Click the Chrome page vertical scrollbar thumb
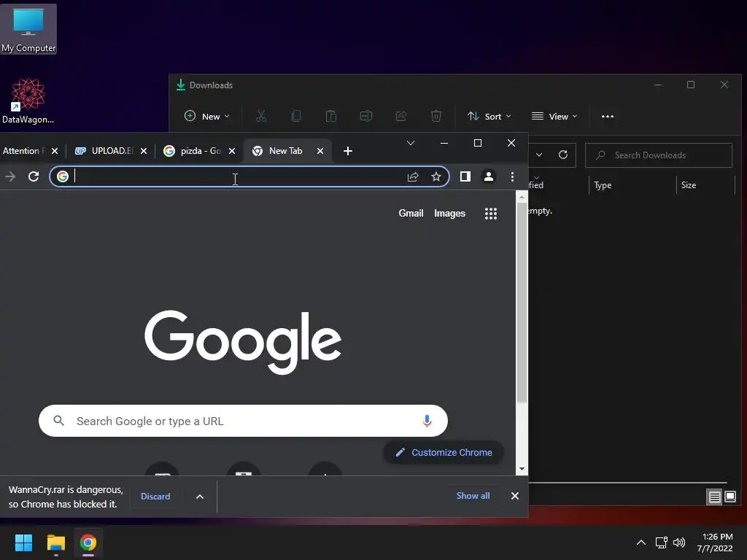 pos(522,303)
